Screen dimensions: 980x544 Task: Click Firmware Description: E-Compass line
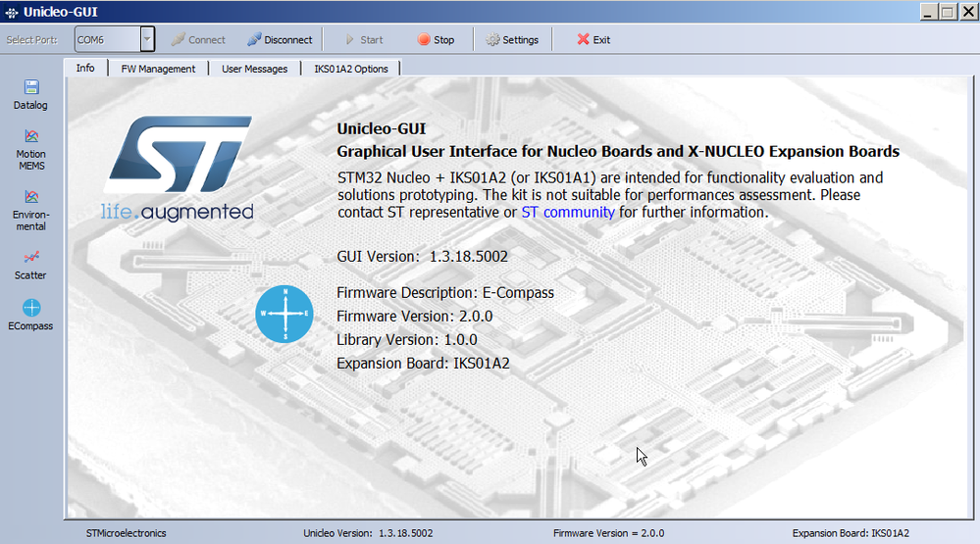[445, 293]
